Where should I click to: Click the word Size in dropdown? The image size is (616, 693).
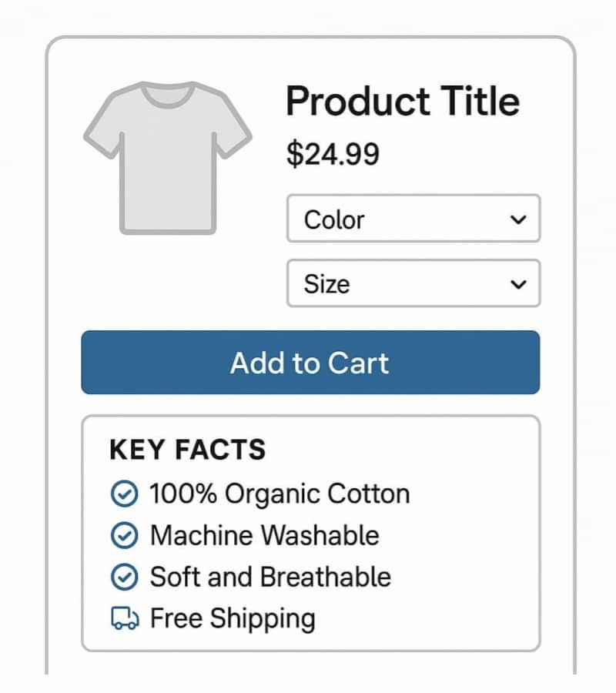point(326,284)
